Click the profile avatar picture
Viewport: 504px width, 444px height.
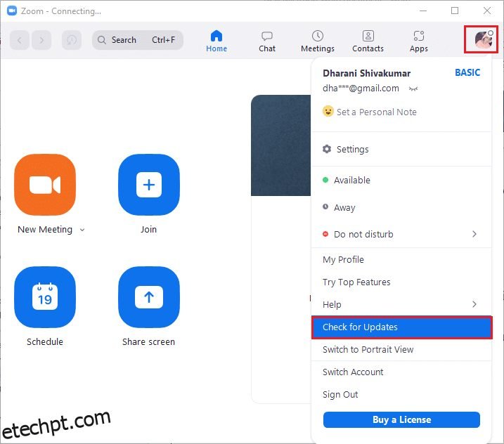point(483,40)
